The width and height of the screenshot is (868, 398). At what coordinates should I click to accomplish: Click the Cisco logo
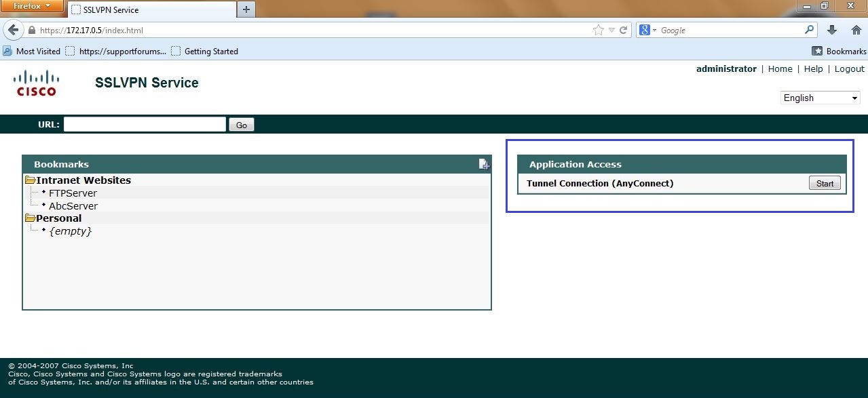pos(35,83)
